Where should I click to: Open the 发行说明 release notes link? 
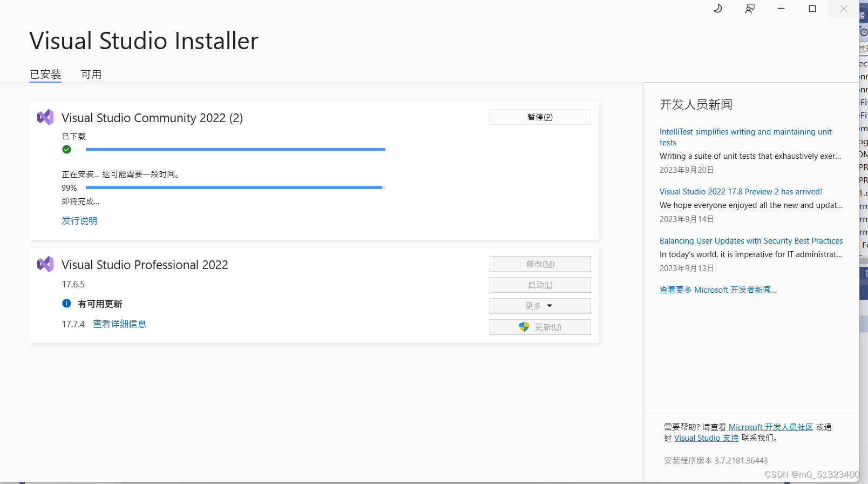tap(79, 221)
